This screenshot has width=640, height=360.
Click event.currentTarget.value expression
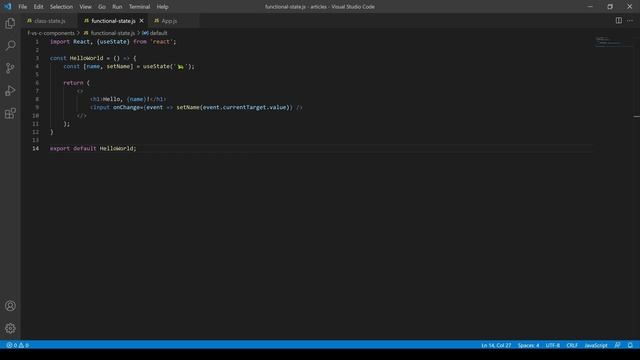click(x=244, y=107)
